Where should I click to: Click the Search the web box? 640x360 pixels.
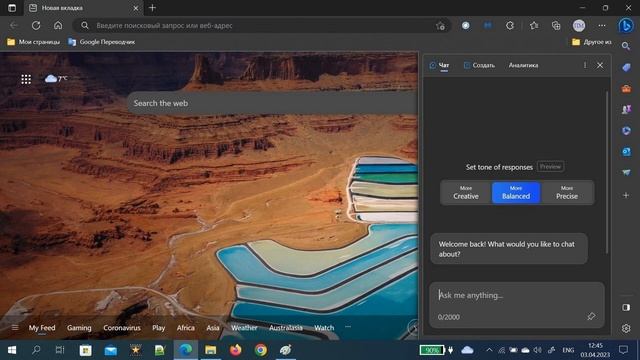272,103
